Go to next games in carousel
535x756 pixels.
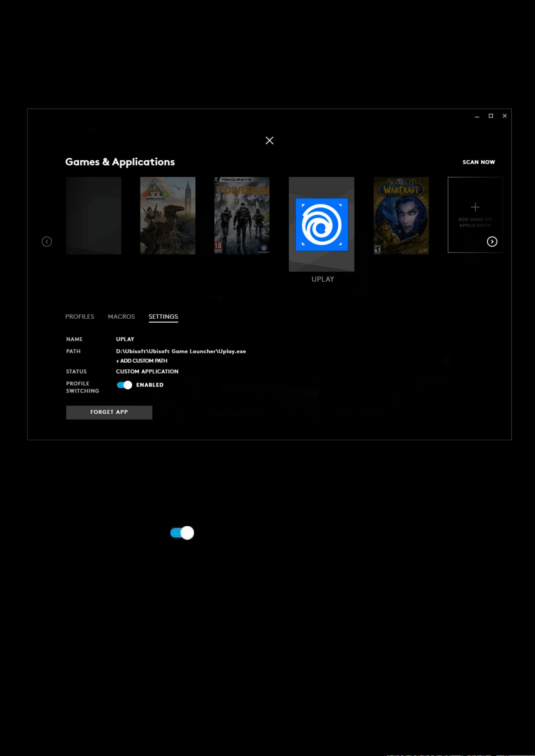click(492, 242)
